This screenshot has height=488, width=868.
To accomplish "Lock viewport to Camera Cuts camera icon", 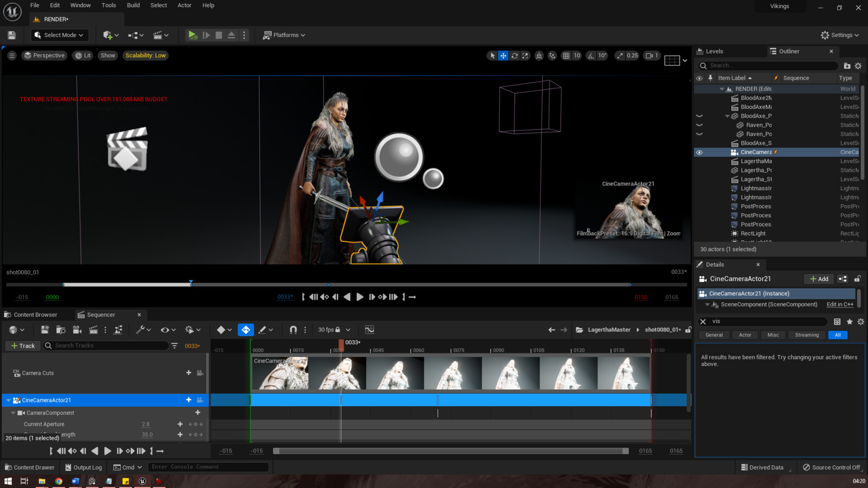I will [x=200, y=373].
